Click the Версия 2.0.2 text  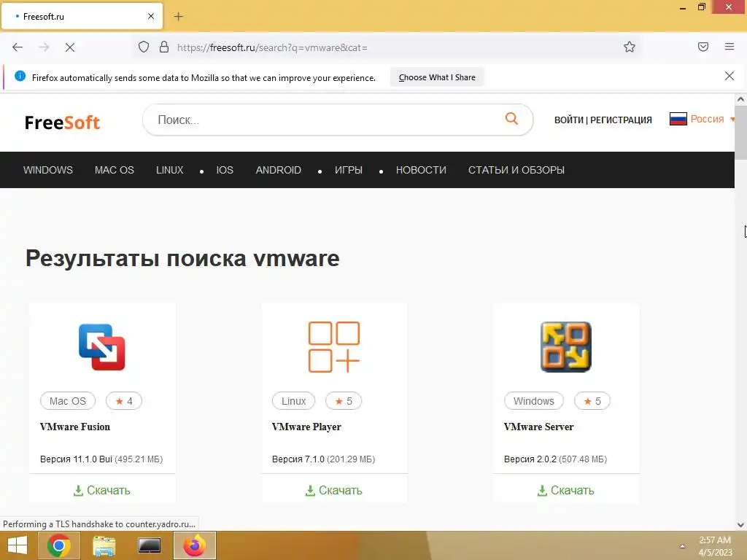pos(530,459)
